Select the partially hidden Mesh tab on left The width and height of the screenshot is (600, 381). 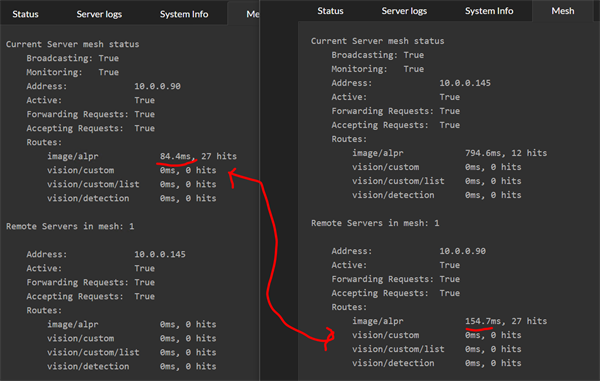point(253,14)
